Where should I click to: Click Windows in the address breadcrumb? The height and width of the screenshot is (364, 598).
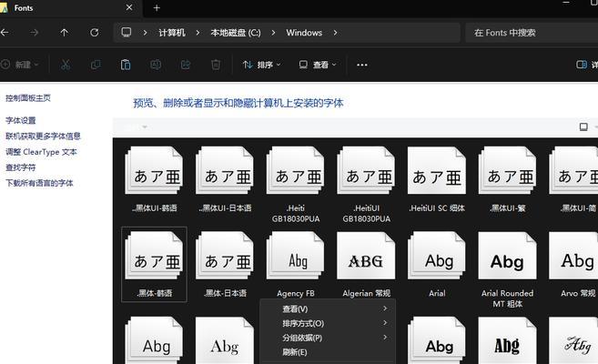pyautogui.click(x=304, y=33)
